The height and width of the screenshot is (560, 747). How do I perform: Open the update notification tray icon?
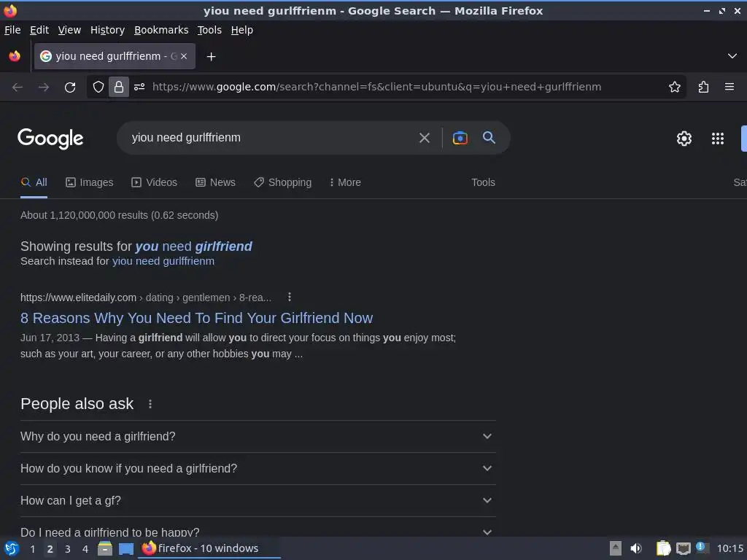(x=701, y=547)
